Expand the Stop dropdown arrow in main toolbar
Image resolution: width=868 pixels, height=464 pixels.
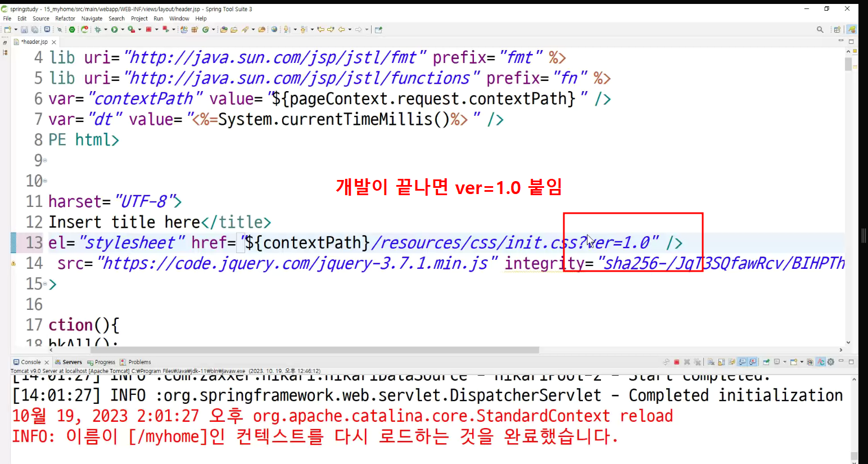pyautogui.click(x=157, y=29)
